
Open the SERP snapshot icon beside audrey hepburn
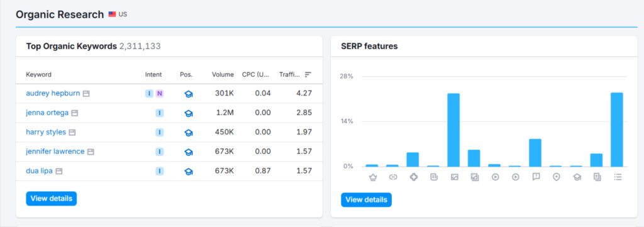(x=86, y=94)
